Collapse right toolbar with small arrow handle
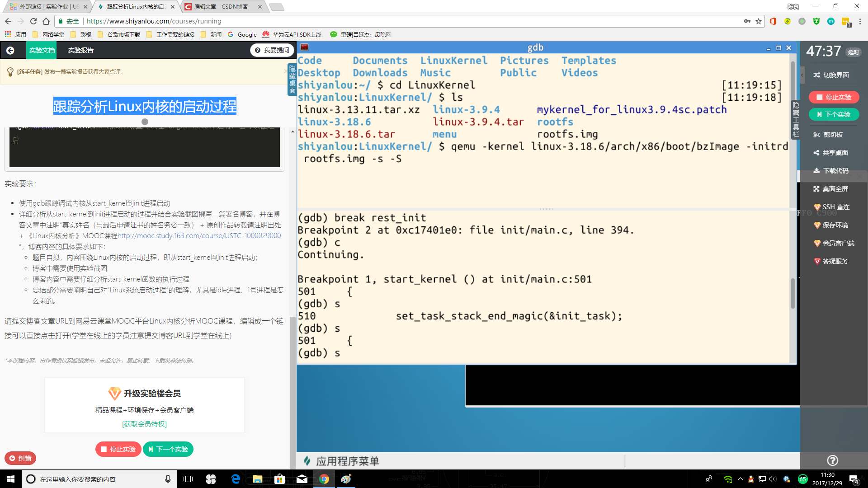868x488 pixels. (802, 75)
